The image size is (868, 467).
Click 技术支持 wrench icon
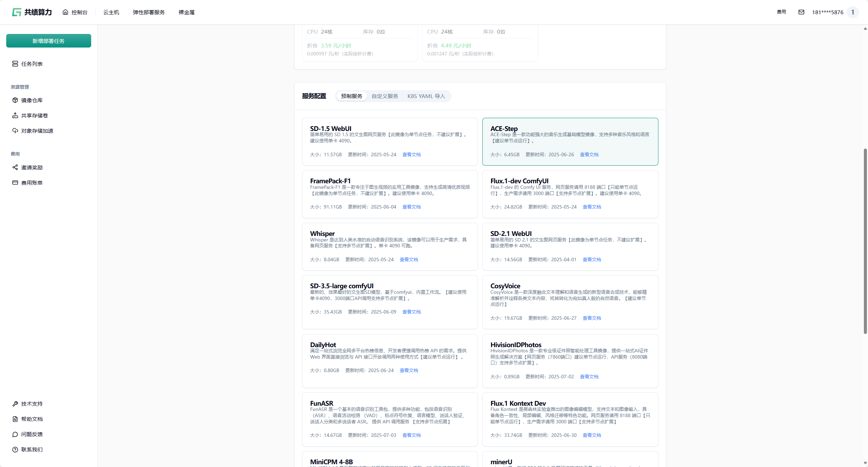[x=15, y=404]
